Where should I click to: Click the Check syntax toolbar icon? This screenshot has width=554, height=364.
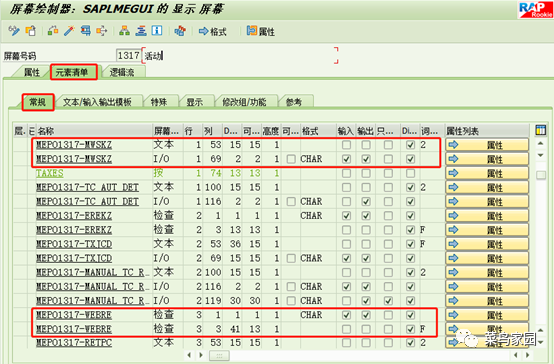coord(85,31)
